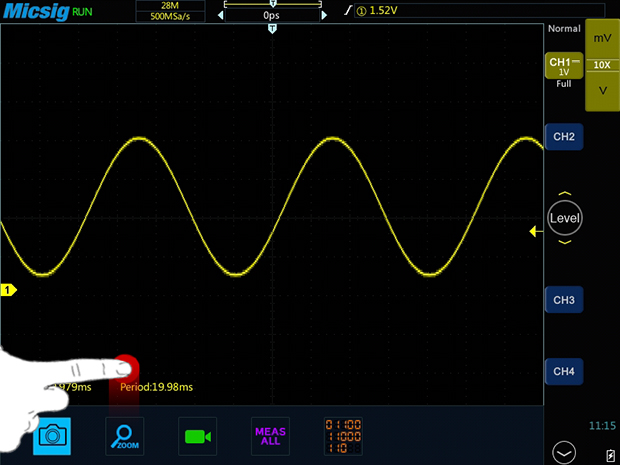Toggle channel CH3 on

564,299
